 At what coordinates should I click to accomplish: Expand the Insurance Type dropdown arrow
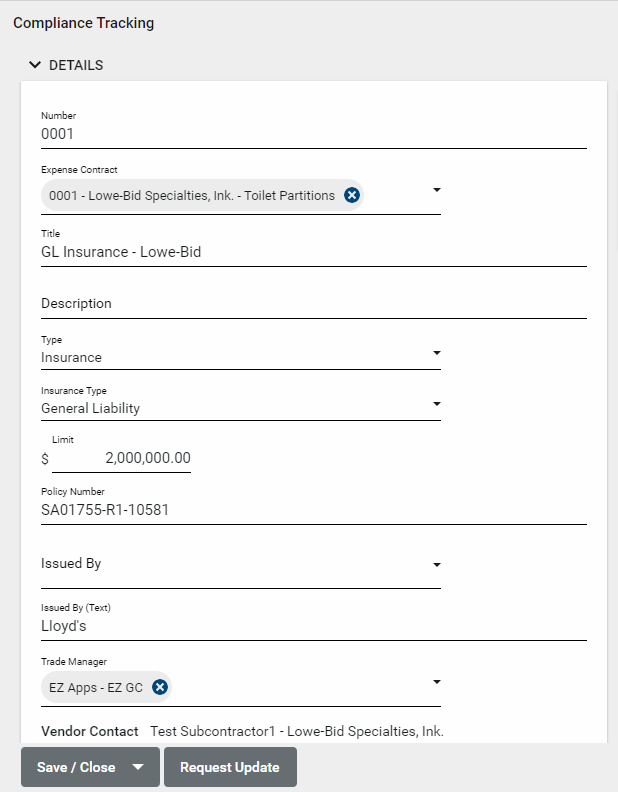[436, 404]
